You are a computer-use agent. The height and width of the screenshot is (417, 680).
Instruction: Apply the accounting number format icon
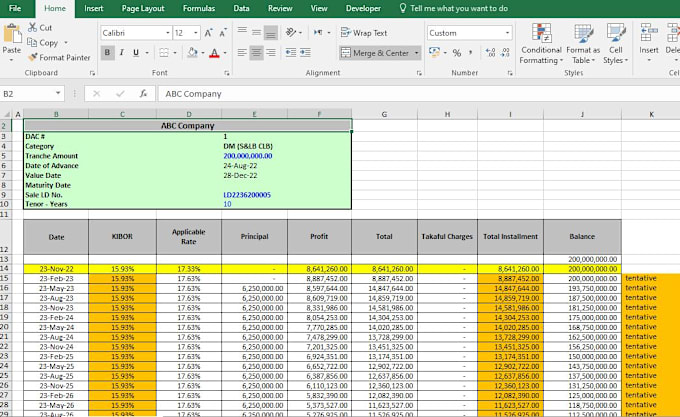[x=434, y=52]
